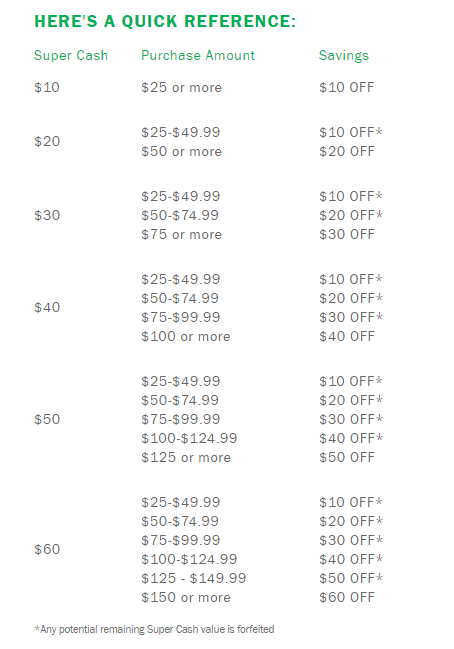The width and height of the screenshot is (454, 649).
Task: Click the $30 OFF savings without asterisk
Action: 347,234
